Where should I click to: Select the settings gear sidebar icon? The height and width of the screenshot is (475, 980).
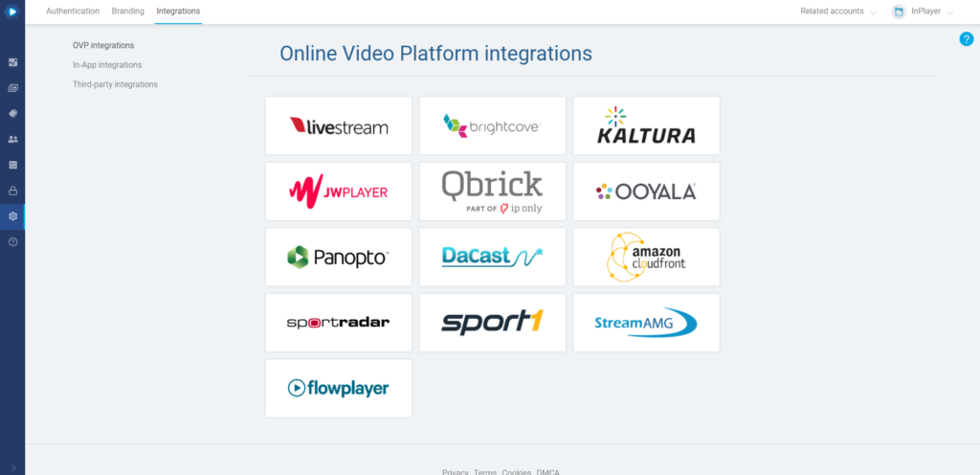pos(12,216)
